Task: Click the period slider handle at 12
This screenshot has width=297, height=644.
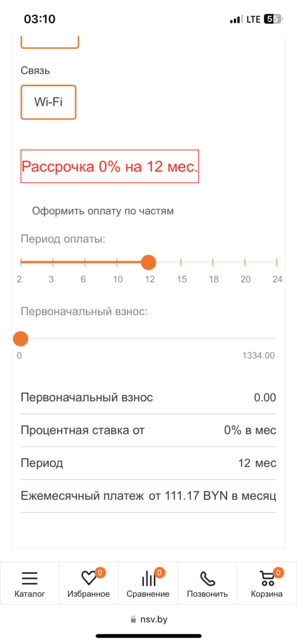Action: [x=148, y=262]
